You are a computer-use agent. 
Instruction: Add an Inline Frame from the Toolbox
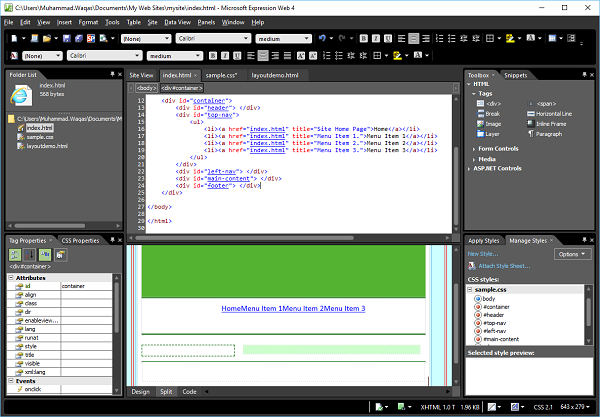point(549,123)
